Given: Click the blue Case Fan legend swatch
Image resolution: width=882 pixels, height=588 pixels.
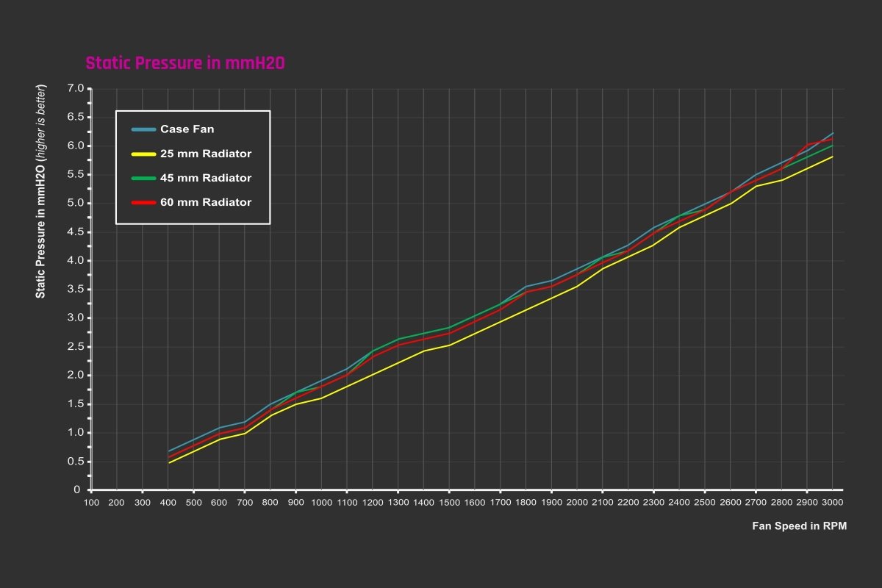Looking at the screenshot, I should (x=144, y=129).
